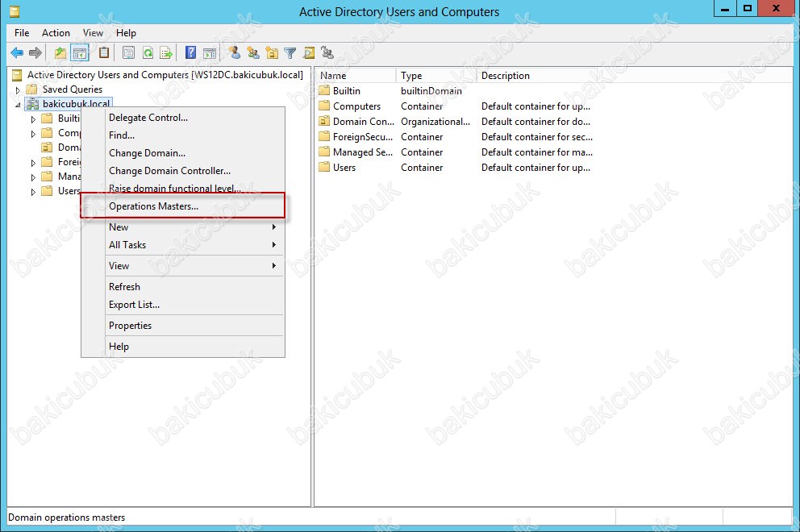Open the New submenu in context menu
The width and height of the screenshot is (800, 532).
tap(183, 227)
